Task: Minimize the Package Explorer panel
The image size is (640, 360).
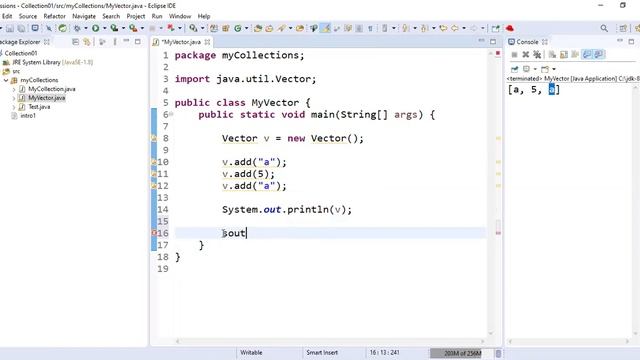Action: 126,41
